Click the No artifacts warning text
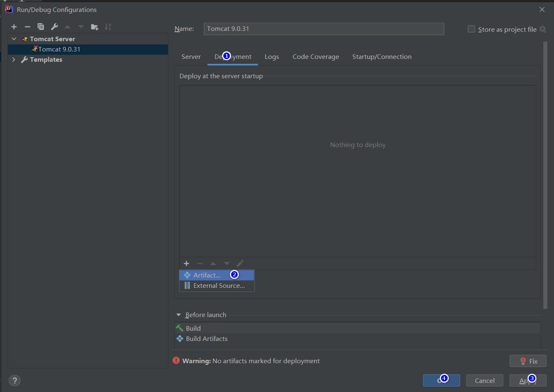The image size is (554, 392). (251, 361)
